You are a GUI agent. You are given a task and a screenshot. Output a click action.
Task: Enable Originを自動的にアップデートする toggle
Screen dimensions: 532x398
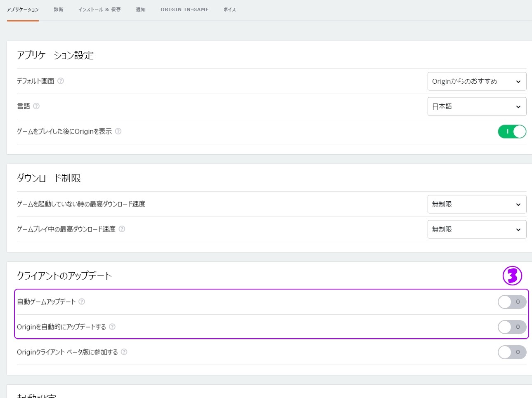click(512, 327)
